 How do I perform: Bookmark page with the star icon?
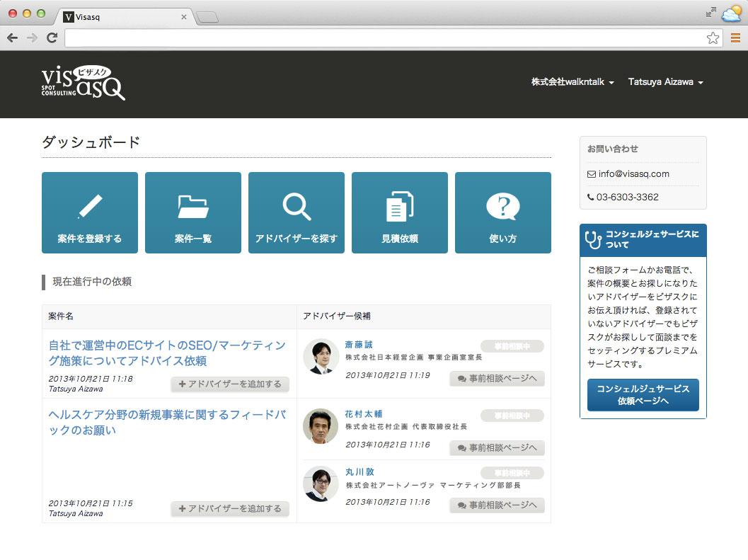coord(713,38)
